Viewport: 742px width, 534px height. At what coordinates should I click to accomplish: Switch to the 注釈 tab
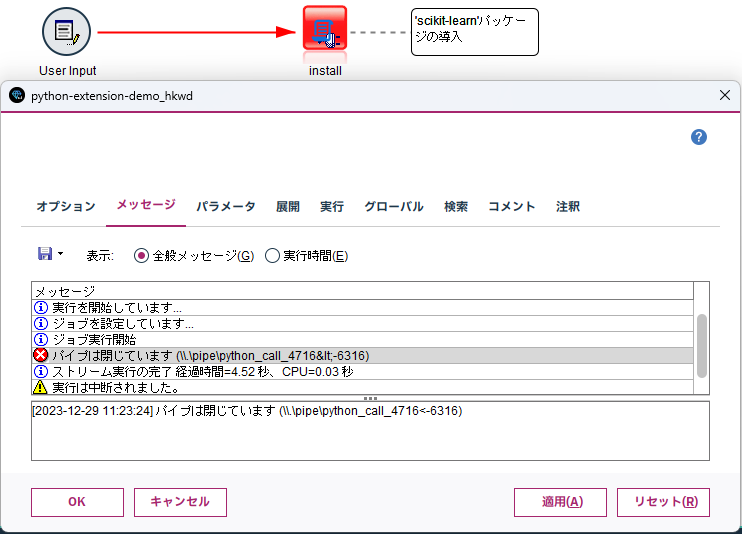(x=568, y=206)
